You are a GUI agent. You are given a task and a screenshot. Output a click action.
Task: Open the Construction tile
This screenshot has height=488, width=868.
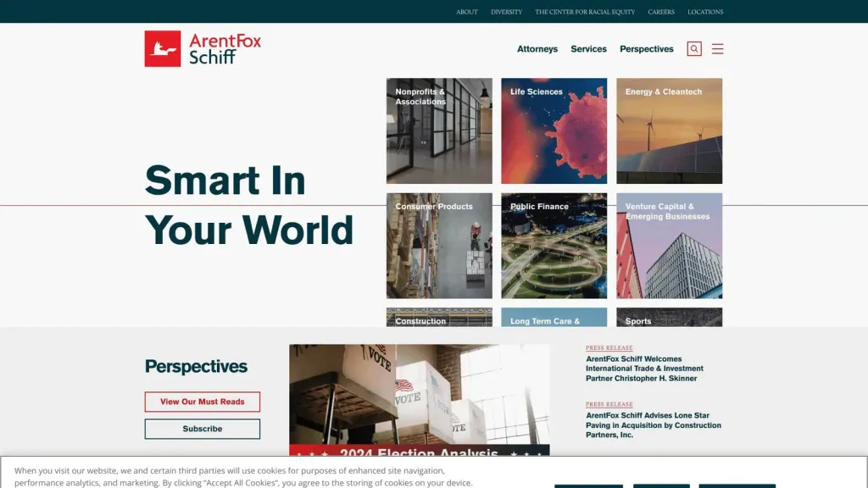pos(439,317)
